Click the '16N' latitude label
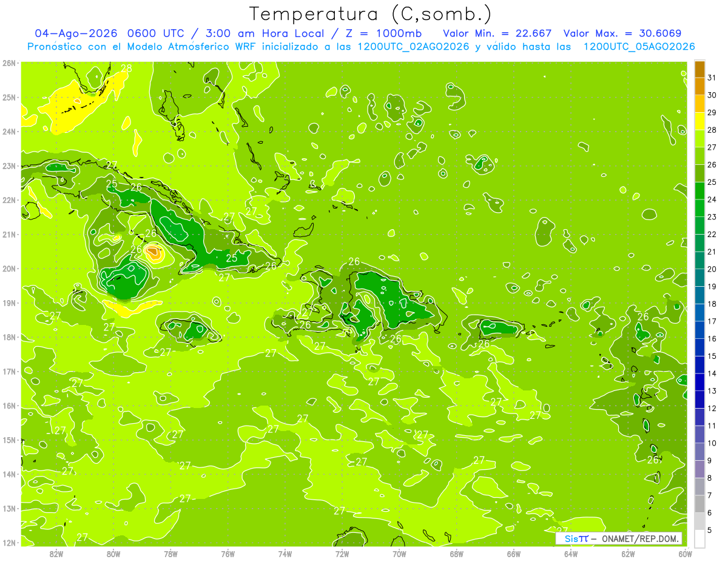Viewport: 728px width, 562px height. [9, 406]
